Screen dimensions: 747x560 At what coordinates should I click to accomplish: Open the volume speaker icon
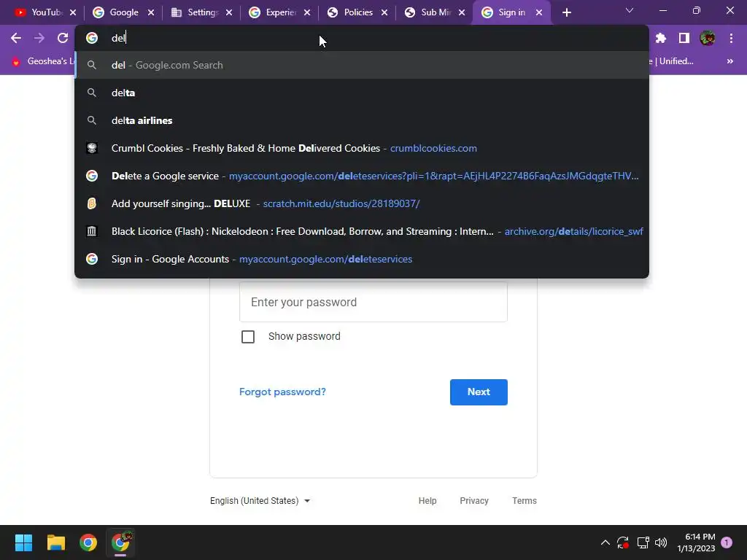coord(661,542)
